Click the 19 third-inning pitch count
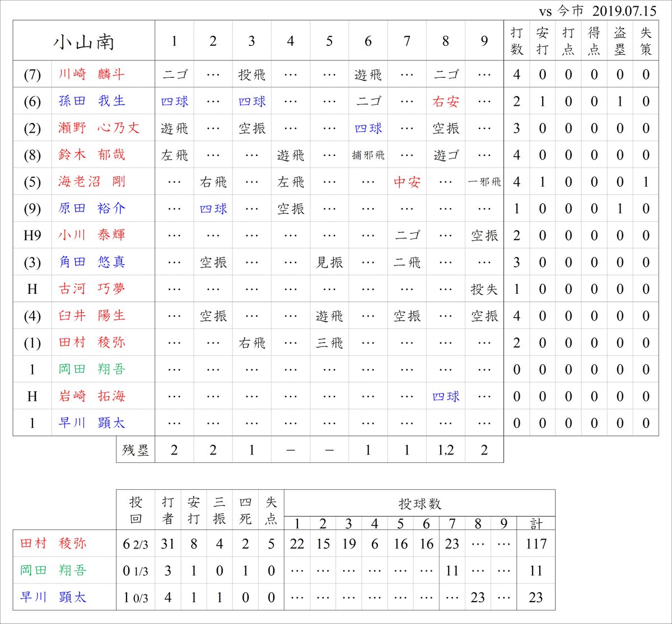 349,544
